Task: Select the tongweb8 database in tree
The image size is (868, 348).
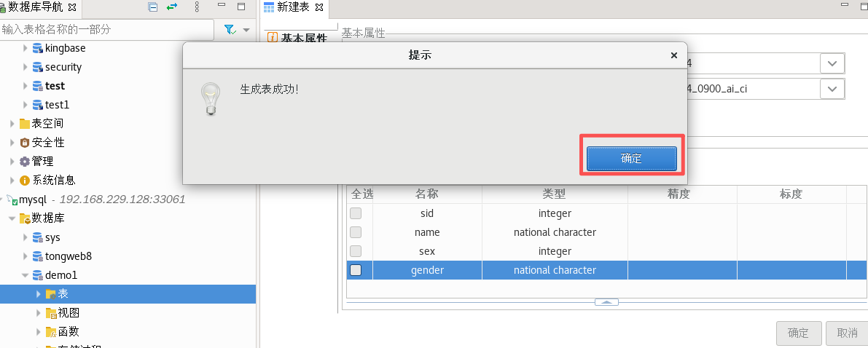Action: tap(68, 256)
